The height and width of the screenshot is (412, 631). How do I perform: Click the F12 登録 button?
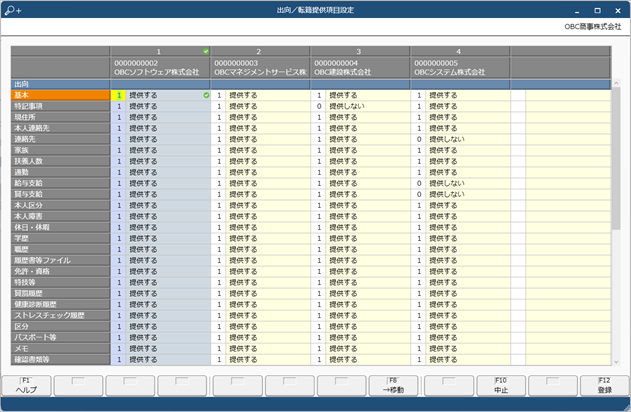pos(604,385)
